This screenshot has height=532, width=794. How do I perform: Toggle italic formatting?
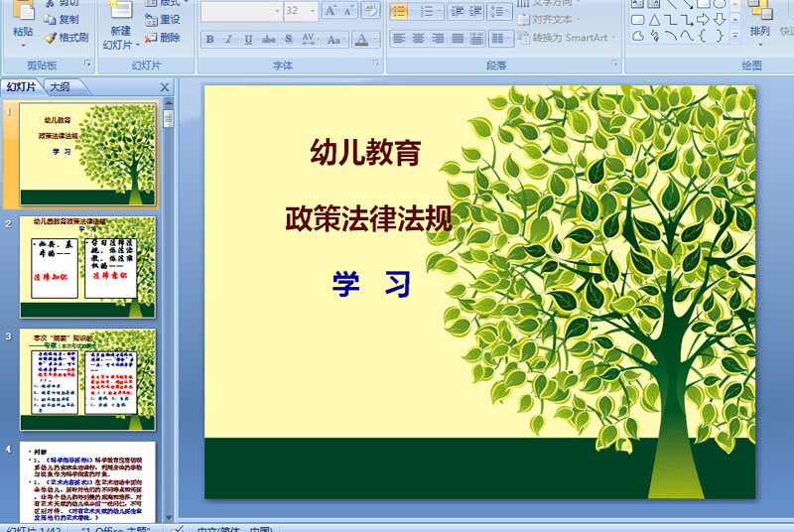coord(228,39)
